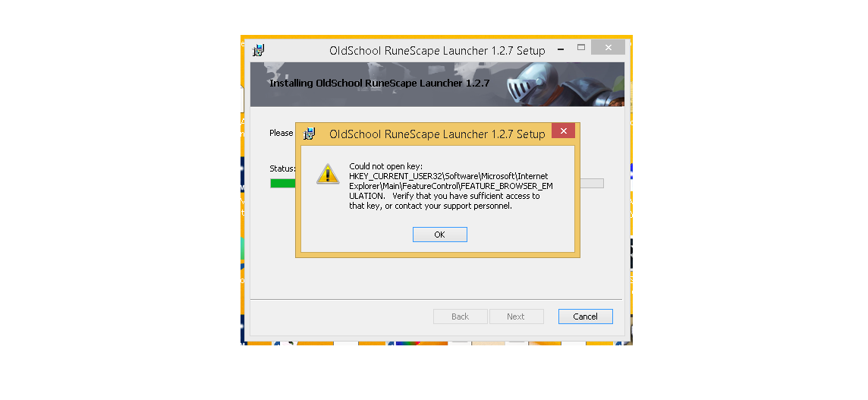Viewport: 868px width, 400px height.
Task: Close the error dialog with red X
Action: click(x=563, y=131)
